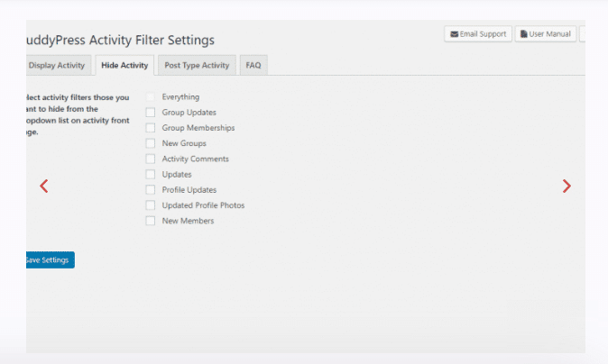The height and width of the screenshot is (364, 608).
Task: Select the Activity Comments checkbox
Action: pyautogui.click(x=151, y=159)
